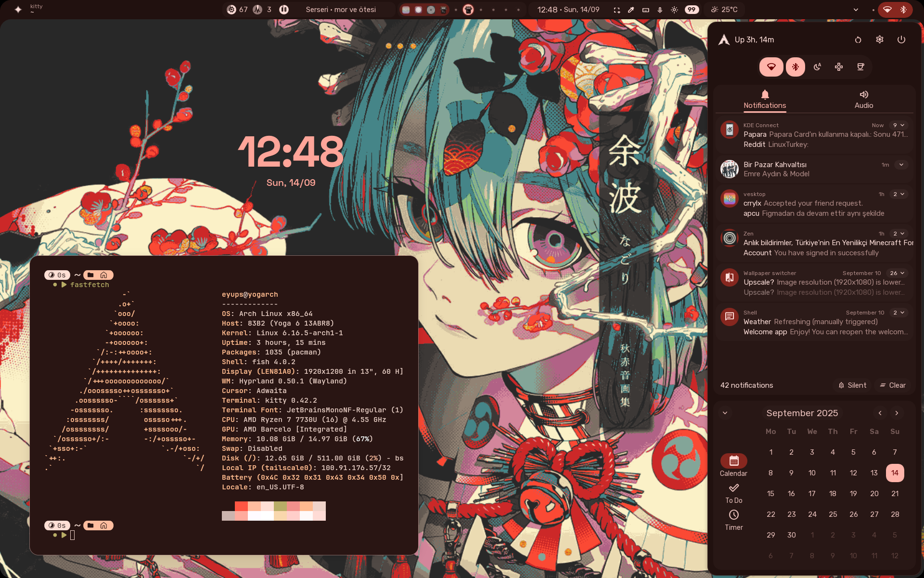Expand the Shell notification group
Screen dimensions: 924x578
click(898, 313)
